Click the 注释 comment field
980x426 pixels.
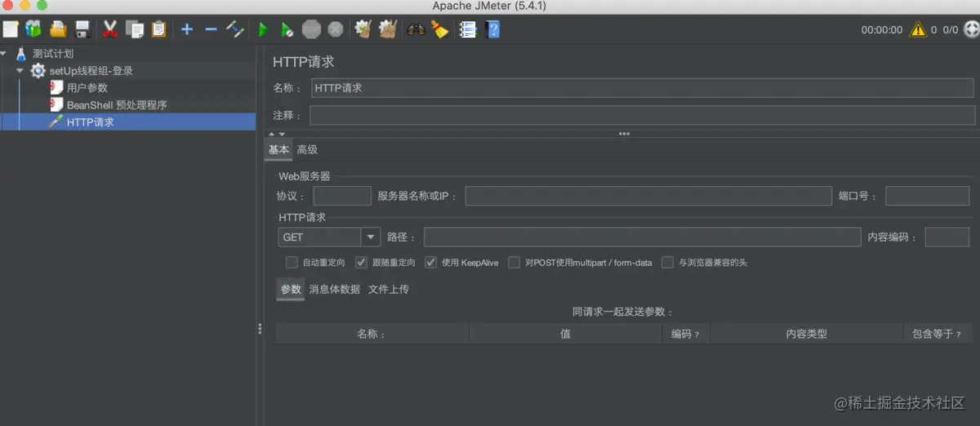coord(642,115)
